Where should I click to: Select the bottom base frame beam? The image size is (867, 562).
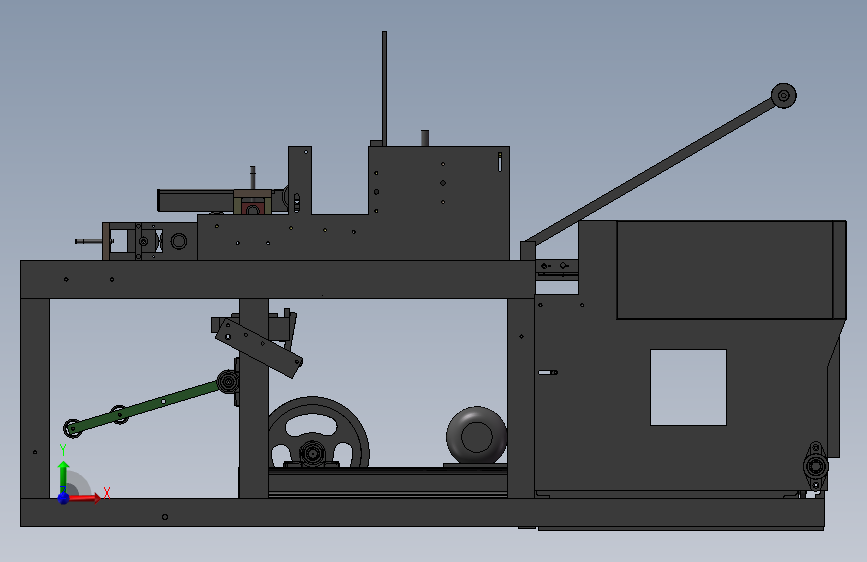click(x=422, y=512)
